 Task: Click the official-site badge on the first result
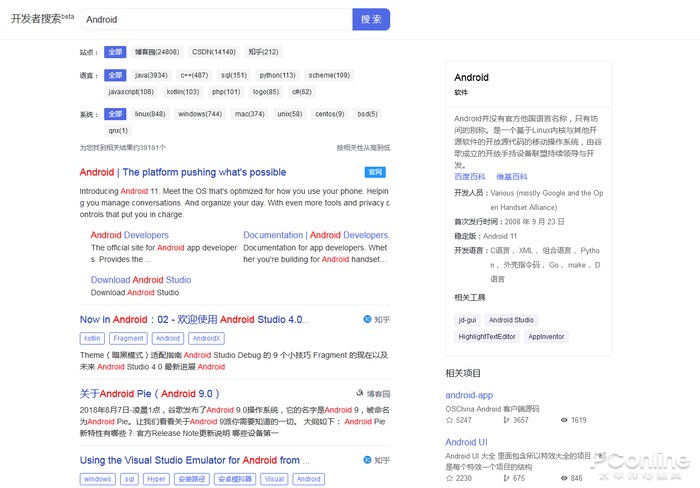point(375,172)
